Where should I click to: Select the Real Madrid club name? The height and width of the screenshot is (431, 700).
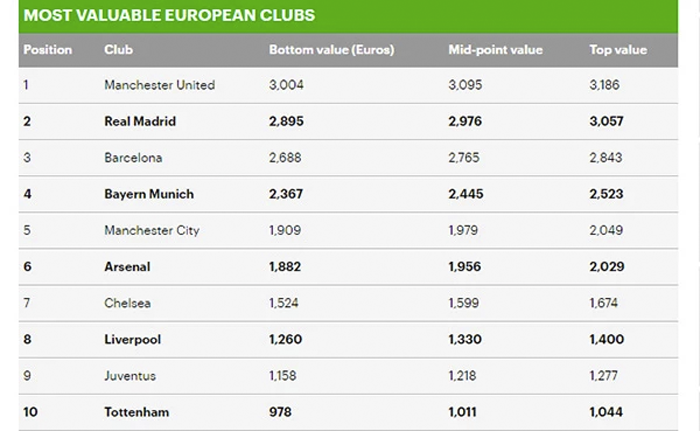pos(140,121)
